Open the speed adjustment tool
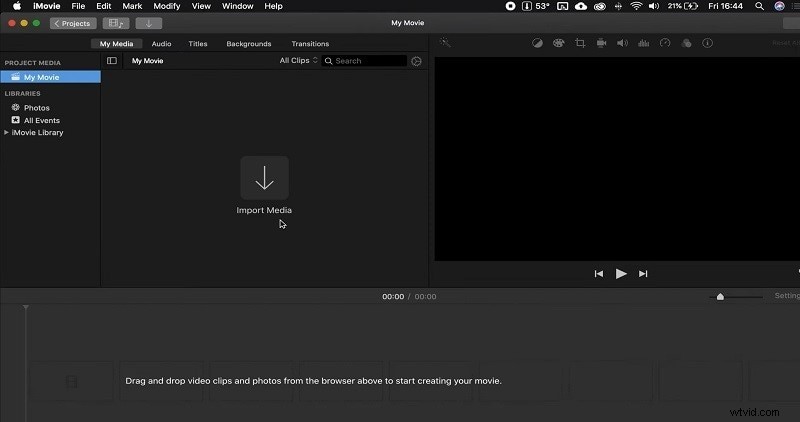Screen dimensions: 800x422 (x=665, y=43)
